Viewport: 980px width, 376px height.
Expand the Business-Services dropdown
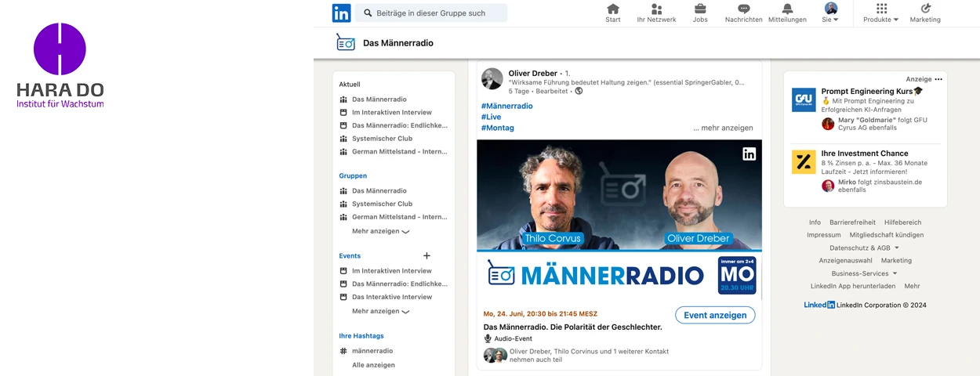pyautogui.click(x=865, y=273)
